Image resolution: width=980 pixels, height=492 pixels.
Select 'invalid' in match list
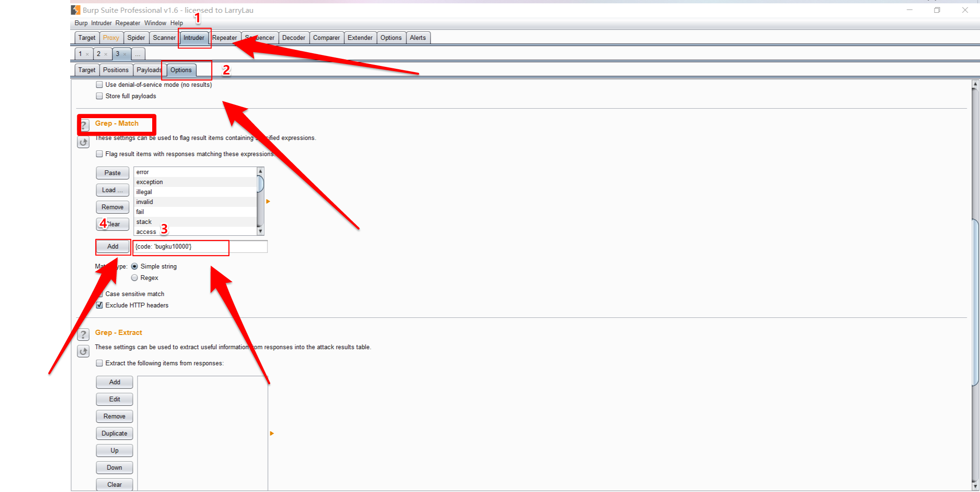click(195, 202)
